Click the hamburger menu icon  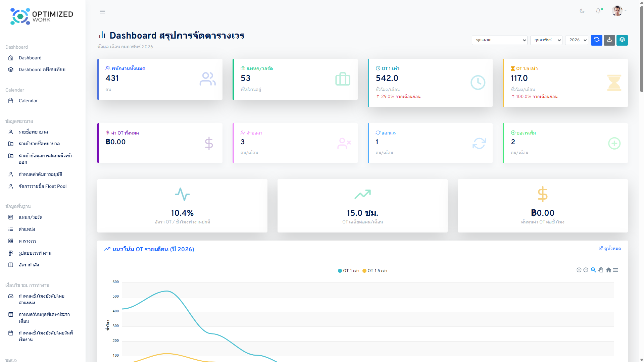tap(102, 12)
